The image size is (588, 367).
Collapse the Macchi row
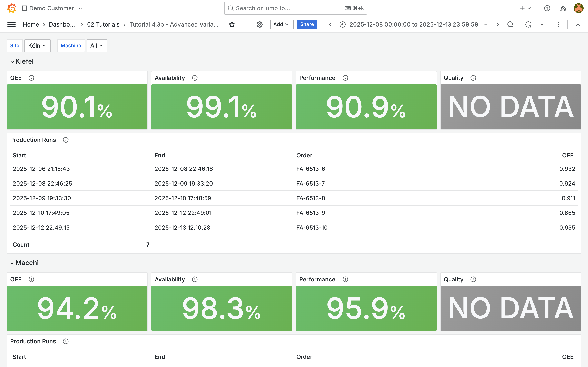coord(12,263)
